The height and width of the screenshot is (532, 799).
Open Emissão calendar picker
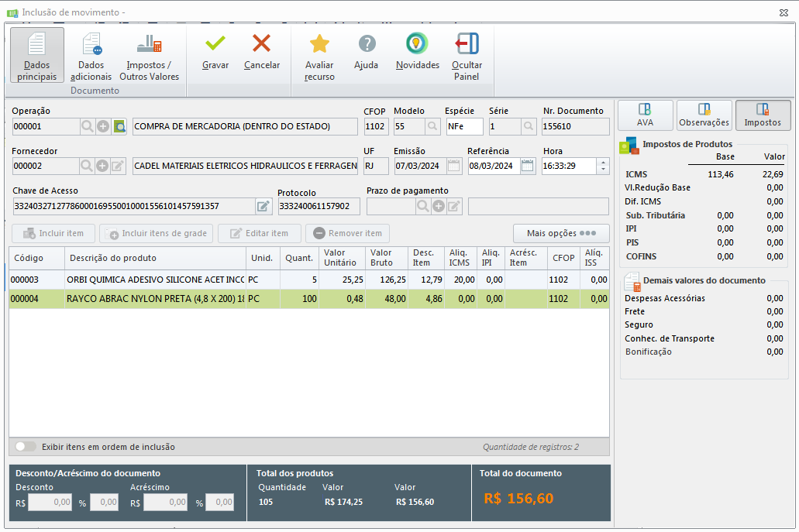tap(453, 166)
